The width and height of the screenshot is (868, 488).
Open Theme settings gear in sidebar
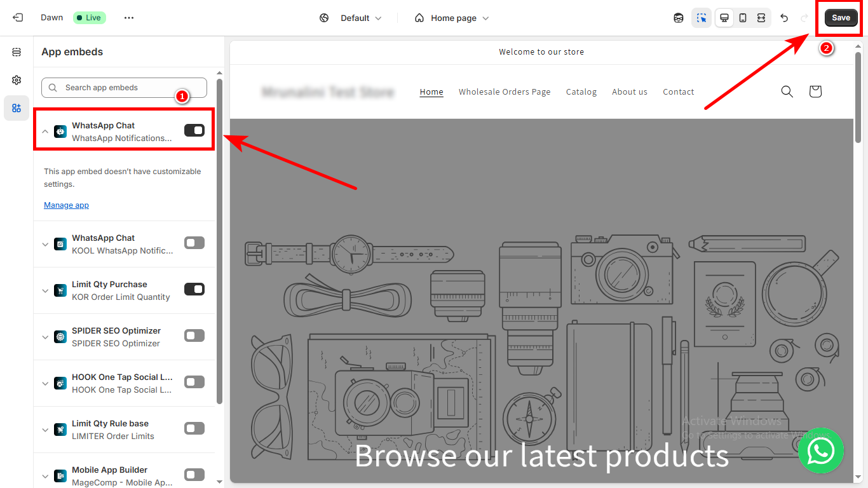pos(17,80)
